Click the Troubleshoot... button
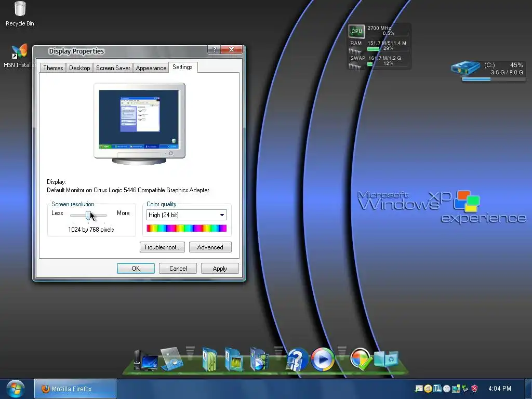The image size is (532, 399). [162, 247]
